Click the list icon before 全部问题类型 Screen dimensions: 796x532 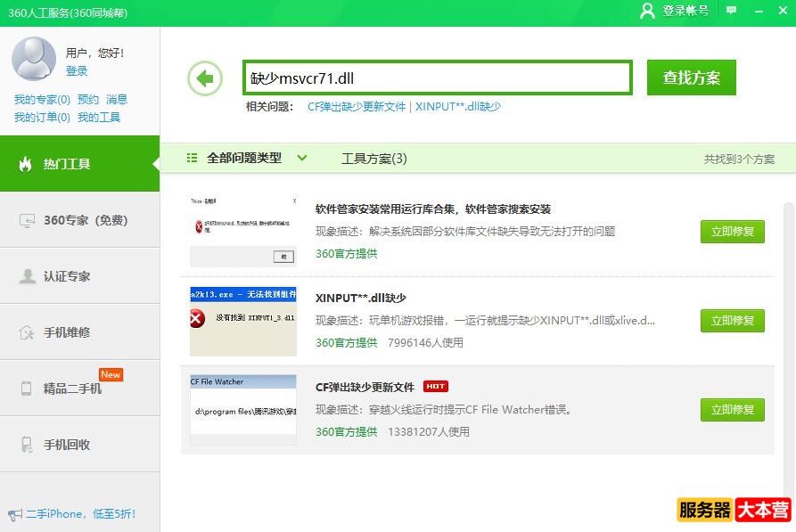point(192,158)
